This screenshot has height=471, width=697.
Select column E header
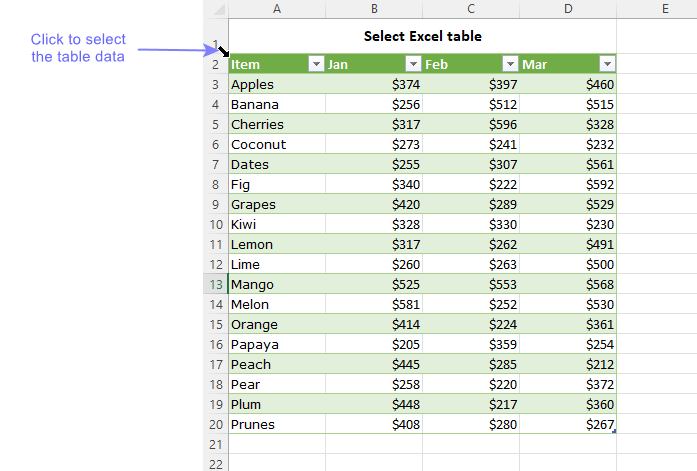pos(664,9)
